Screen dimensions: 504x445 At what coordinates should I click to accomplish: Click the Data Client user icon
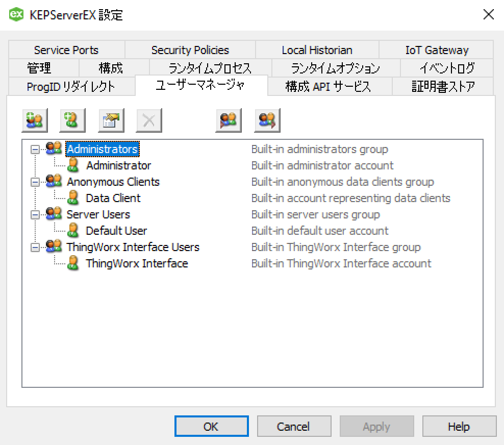coord(73,197)
